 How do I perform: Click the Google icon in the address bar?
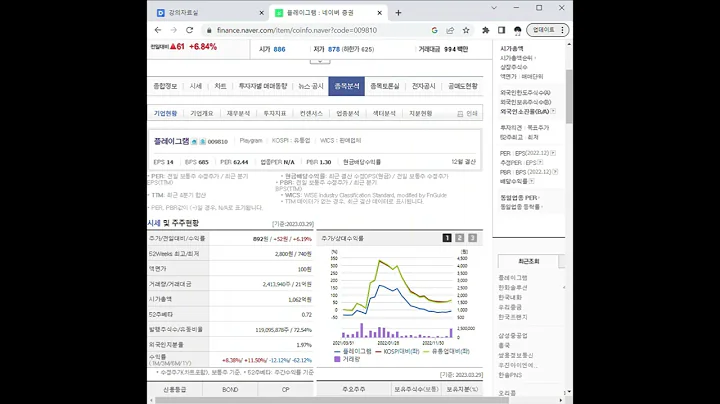(x=434, y=30)
